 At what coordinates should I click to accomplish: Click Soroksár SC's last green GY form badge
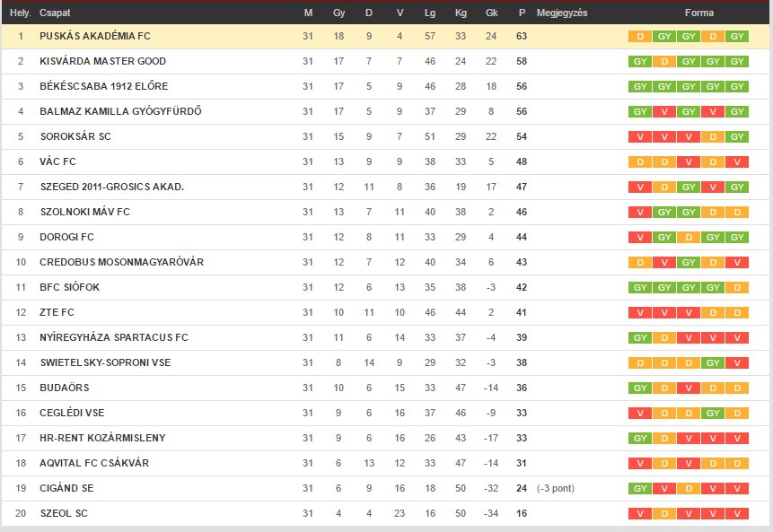point(737,137)
